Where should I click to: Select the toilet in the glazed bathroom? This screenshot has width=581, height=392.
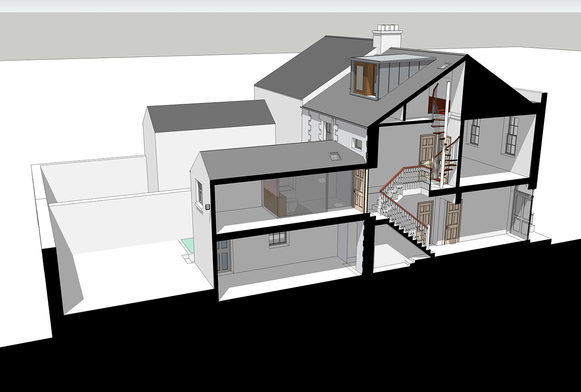[292, 205]
